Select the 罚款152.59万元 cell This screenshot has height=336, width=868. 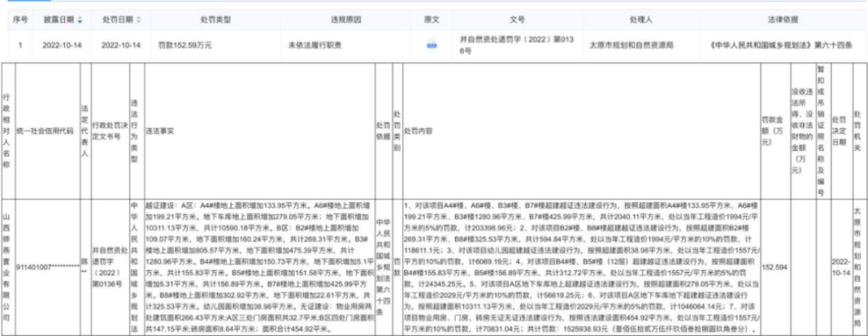click(184, 45)
